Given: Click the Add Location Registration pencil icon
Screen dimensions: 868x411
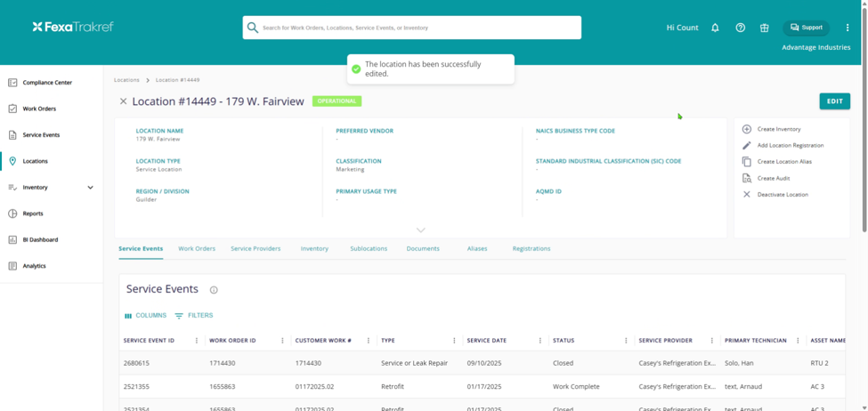Looking at the screenshot, I should pos(747,146).
